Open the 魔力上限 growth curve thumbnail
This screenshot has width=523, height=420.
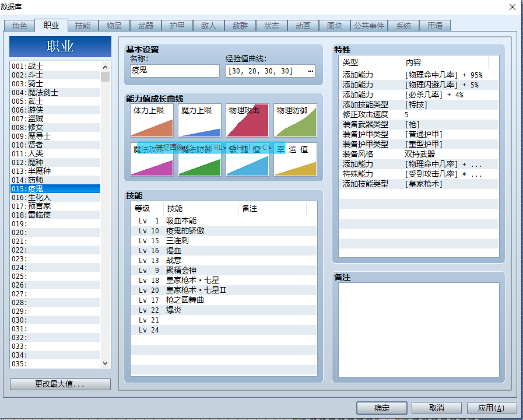coord(199,120)
